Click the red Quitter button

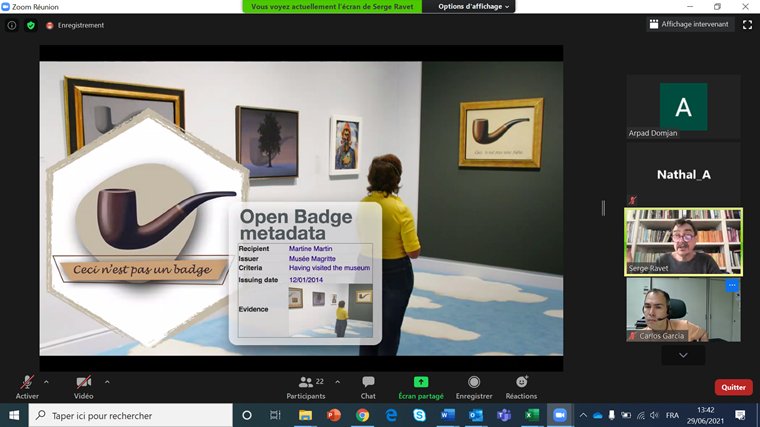tap(733, 387)
